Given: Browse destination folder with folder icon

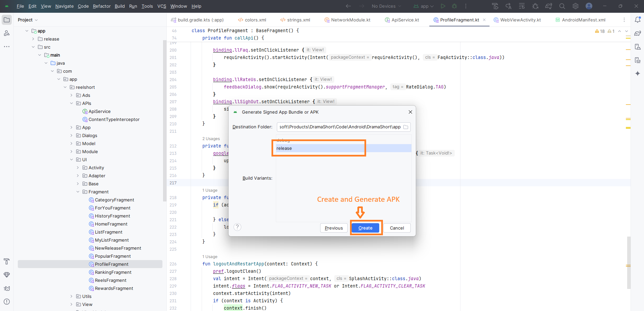Looking at the screenshot, I should (x=406, y=127).
